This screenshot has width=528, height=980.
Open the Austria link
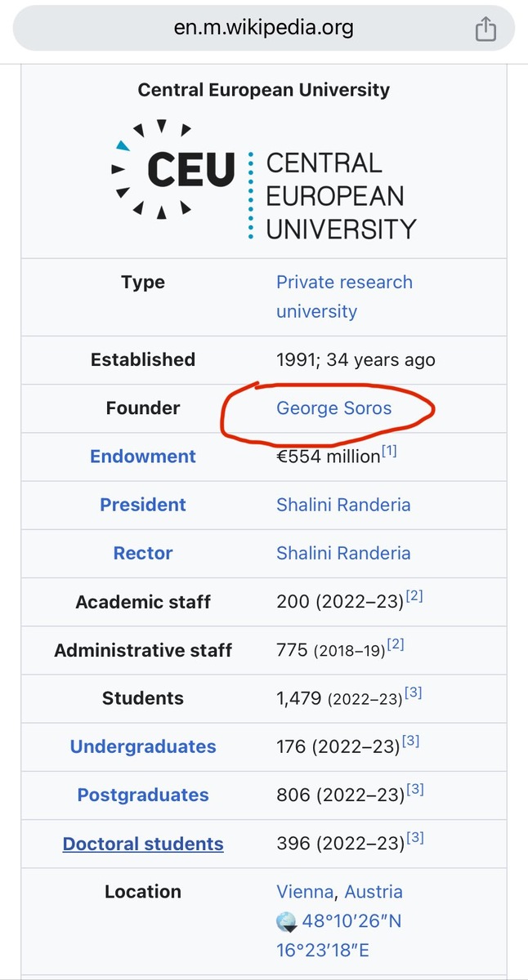pyautogui.click(x=374, y=892)
